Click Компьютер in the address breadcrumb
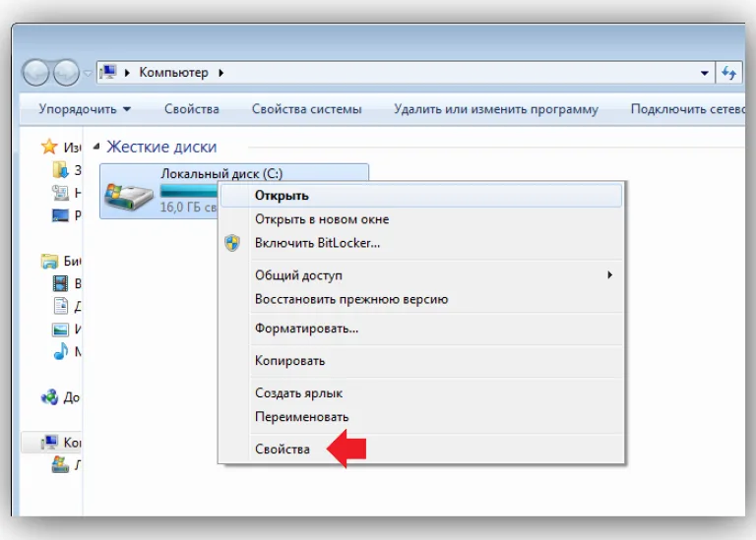This screenshot has height=540, width=756. click(x=173, y=73)
